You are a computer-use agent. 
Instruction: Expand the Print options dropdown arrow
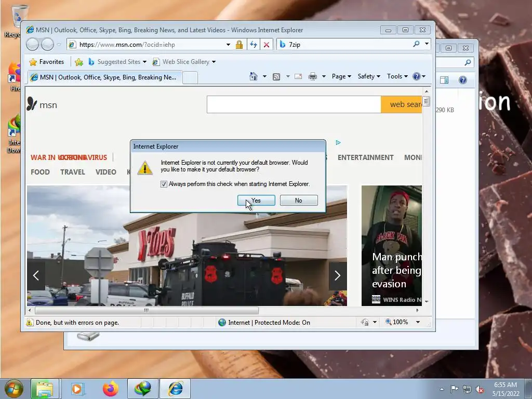(324, 76)
